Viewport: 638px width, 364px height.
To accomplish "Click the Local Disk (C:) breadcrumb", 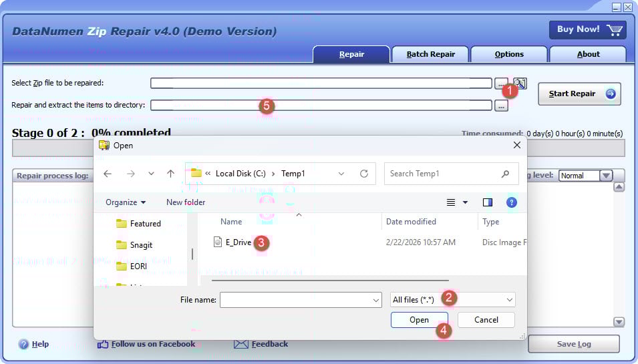I will 241,174.
